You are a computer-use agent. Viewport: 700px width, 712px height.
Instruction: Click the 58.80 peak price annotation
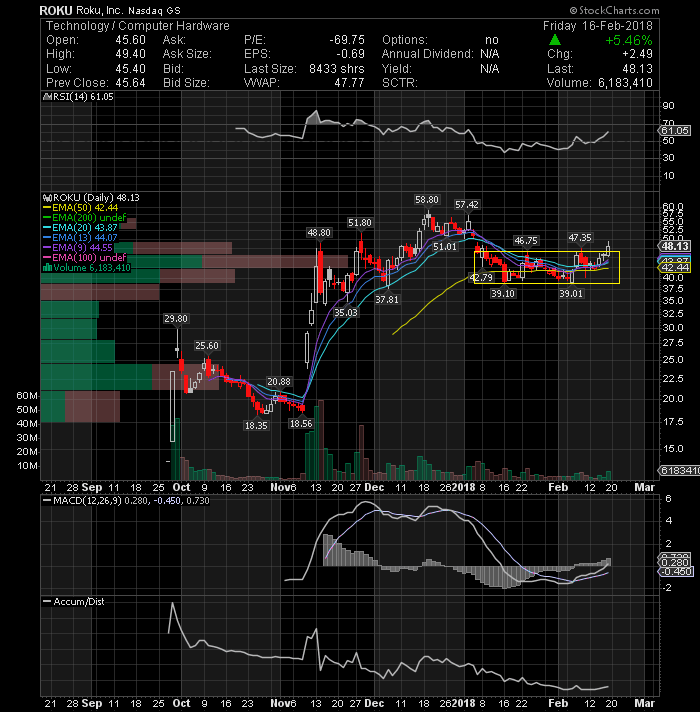427,200
